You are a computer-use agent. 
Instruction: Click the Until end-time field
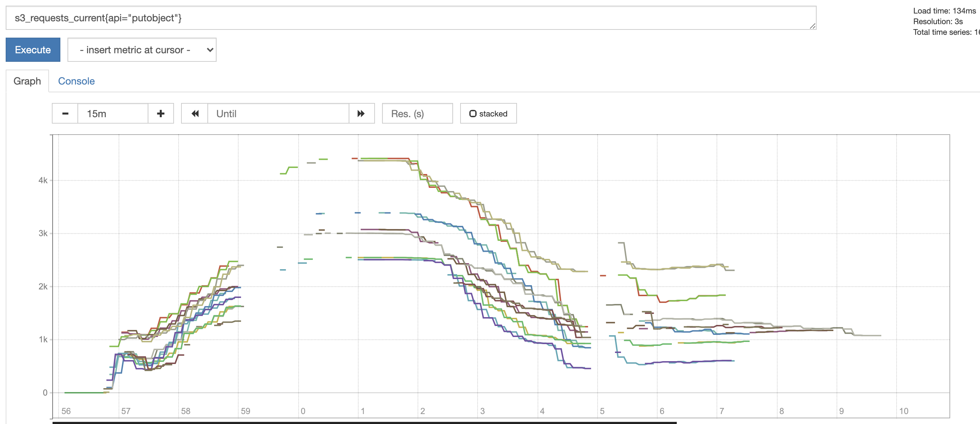[278, 113]
